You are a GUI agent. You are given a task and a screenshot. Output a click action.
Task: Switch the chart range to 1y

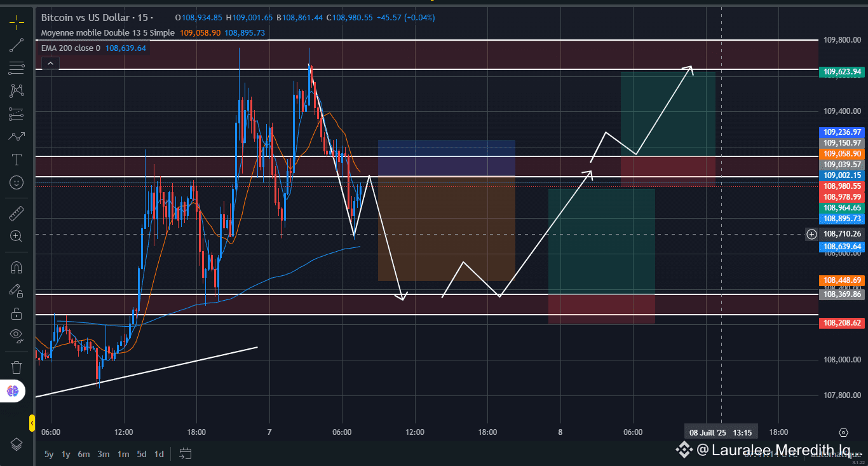65,454
